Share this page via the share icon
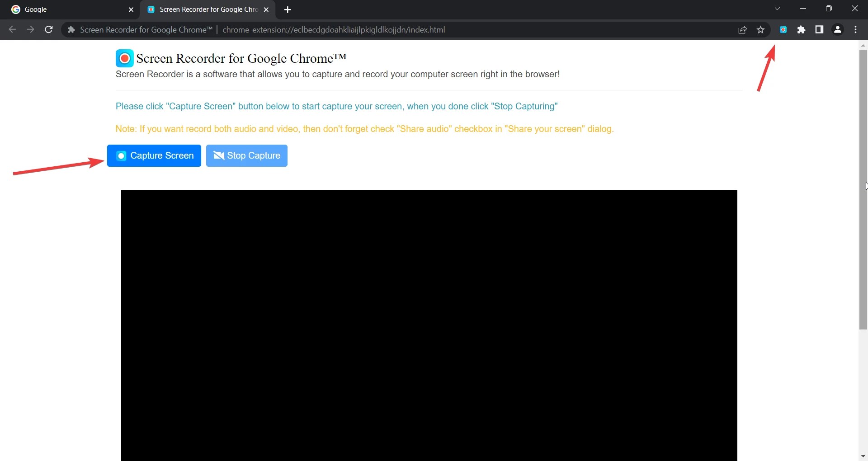The height and width of the screenshot is (461, 868). [x=743, y=29]
